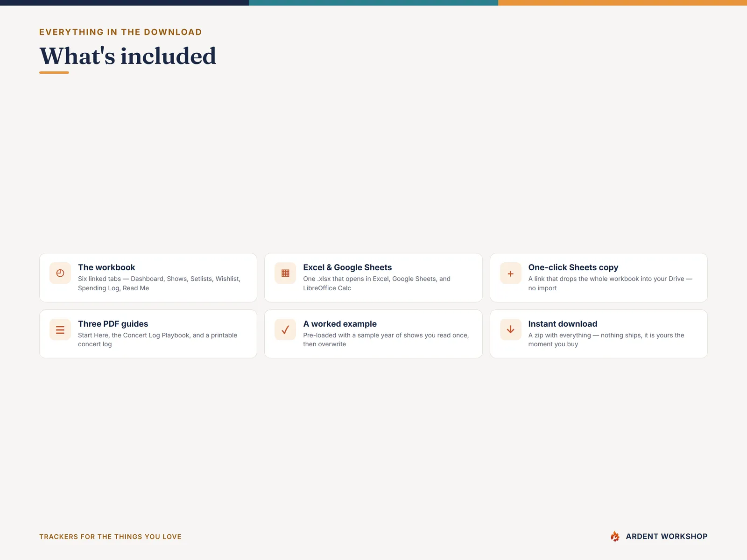Image resolution: width=747 pixels, height=560 pixels.
Task: Click the description "A zip with everything — nothing ships..."
Action: (x=606, y=340)
